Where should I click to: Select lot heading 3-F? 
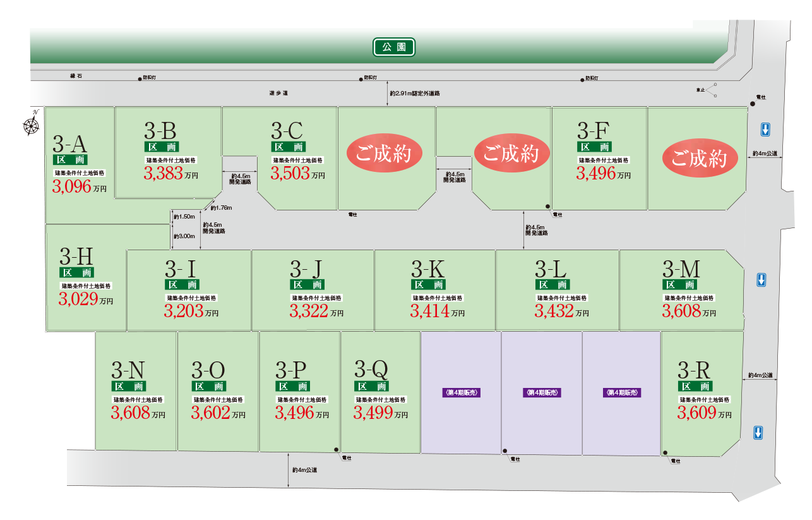click(x=593, y=131)
